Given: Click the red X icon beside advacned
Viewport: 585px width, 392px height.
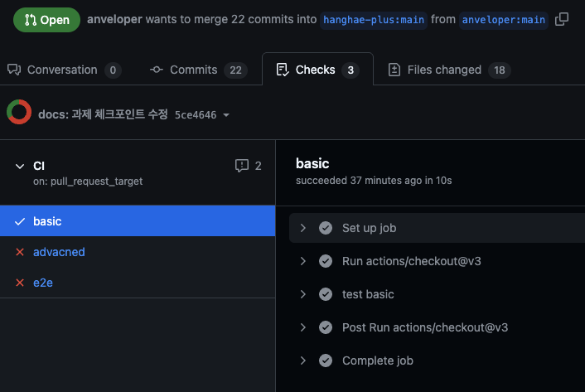Looking at the screenshot, I should point(20,252).
